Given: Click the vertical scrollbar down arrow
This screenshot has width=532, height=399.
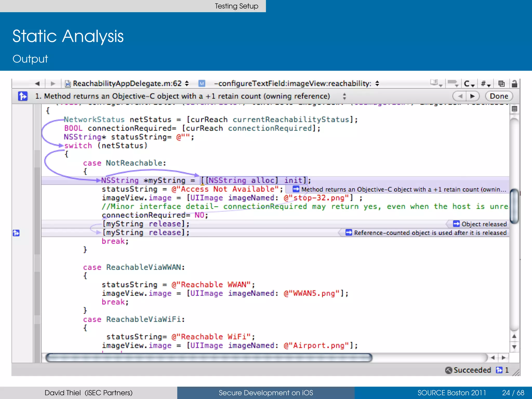Looking at the screenshot, I should coord(514,347).
